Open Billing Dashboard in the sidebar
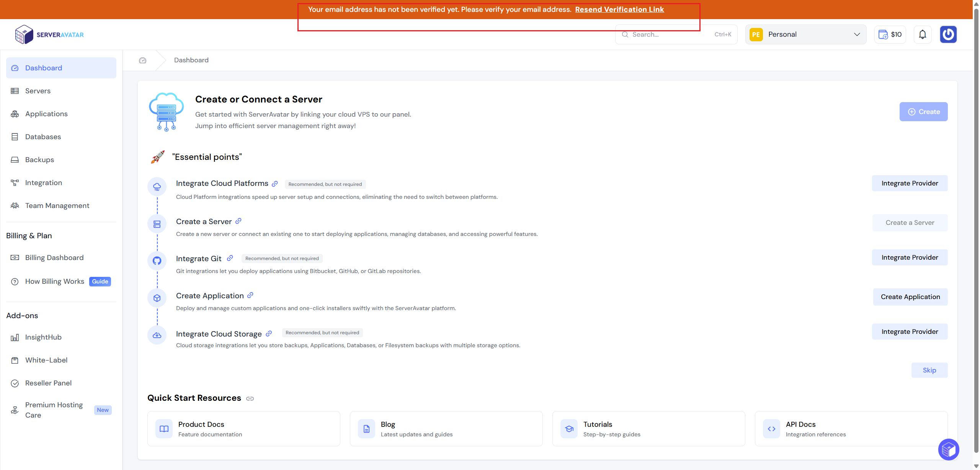Viewport: 980px width, 470px height. pyautogui.click(x=61, y=257)
